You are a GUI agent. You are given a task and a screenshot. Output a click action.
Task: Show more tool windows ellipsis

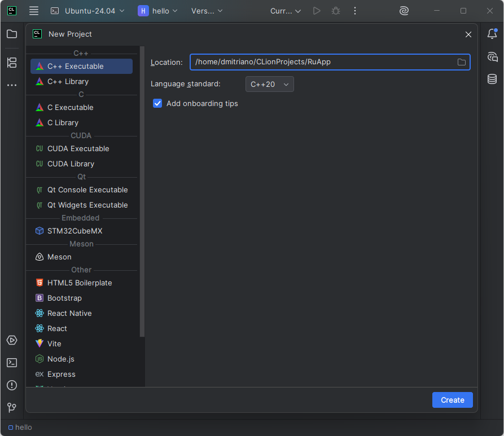tap(12, 85)
